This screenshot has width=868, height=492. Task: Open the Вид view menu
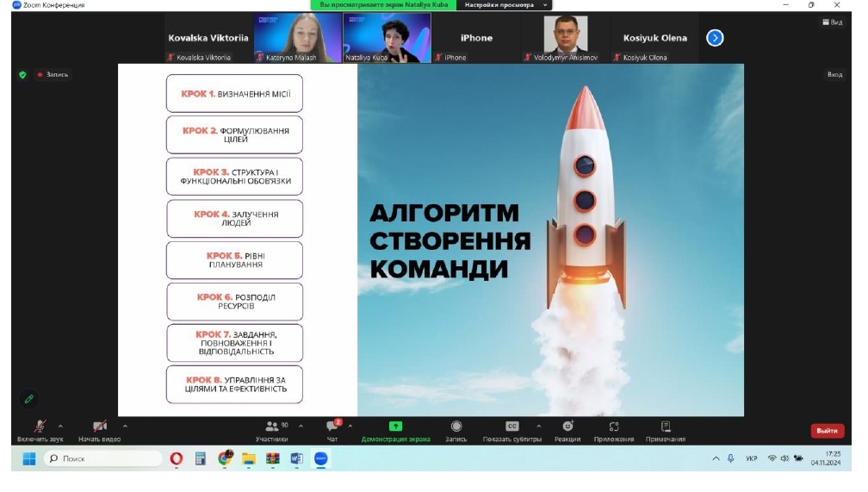pos(833,22)
